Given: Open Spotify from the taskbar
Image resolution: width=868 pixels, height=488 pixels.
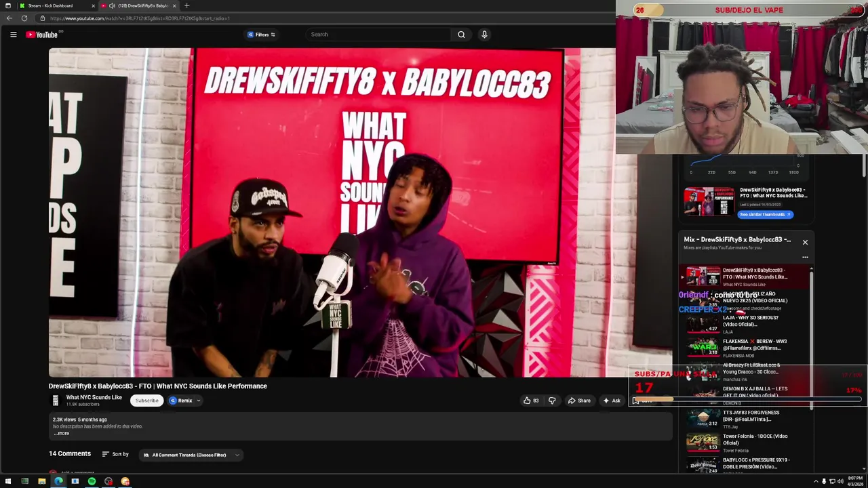Looking at the screenshot, I should pyautogui.click(x=92, y=481).
